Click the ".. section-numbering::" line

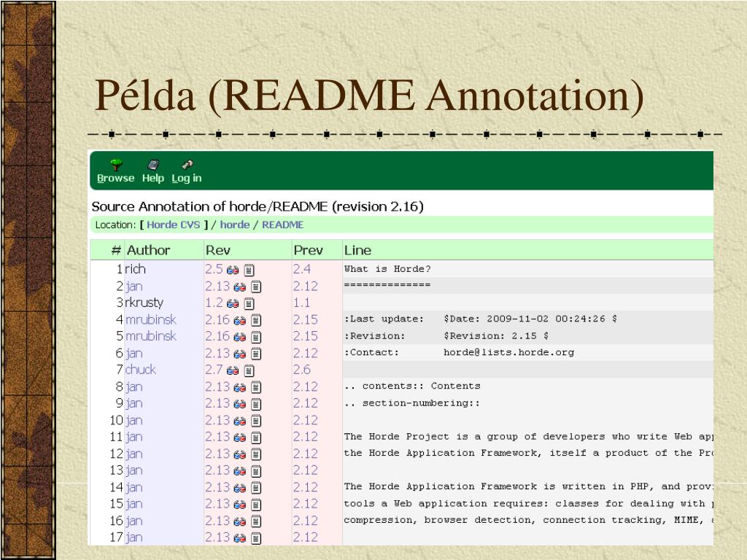[x=412, y=403]
